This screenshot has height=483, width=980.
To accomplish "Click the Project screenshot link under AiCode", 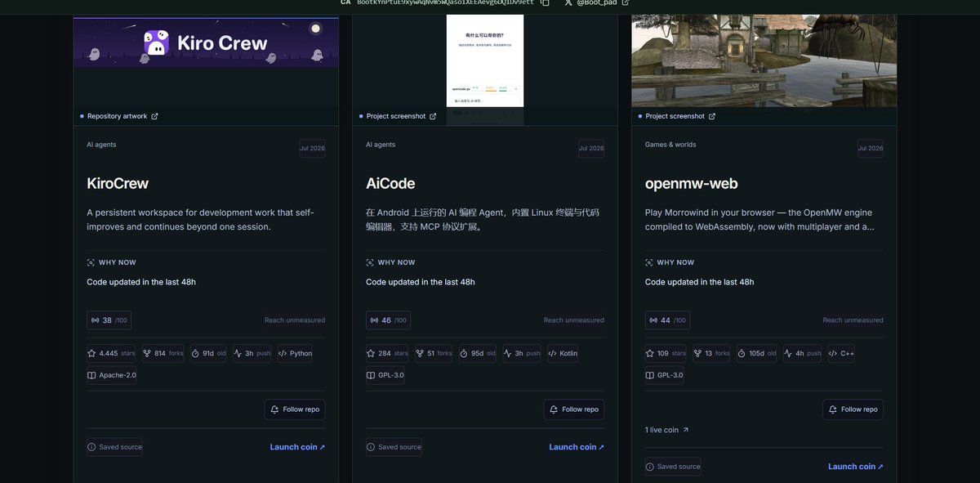I will pos(398,116).
